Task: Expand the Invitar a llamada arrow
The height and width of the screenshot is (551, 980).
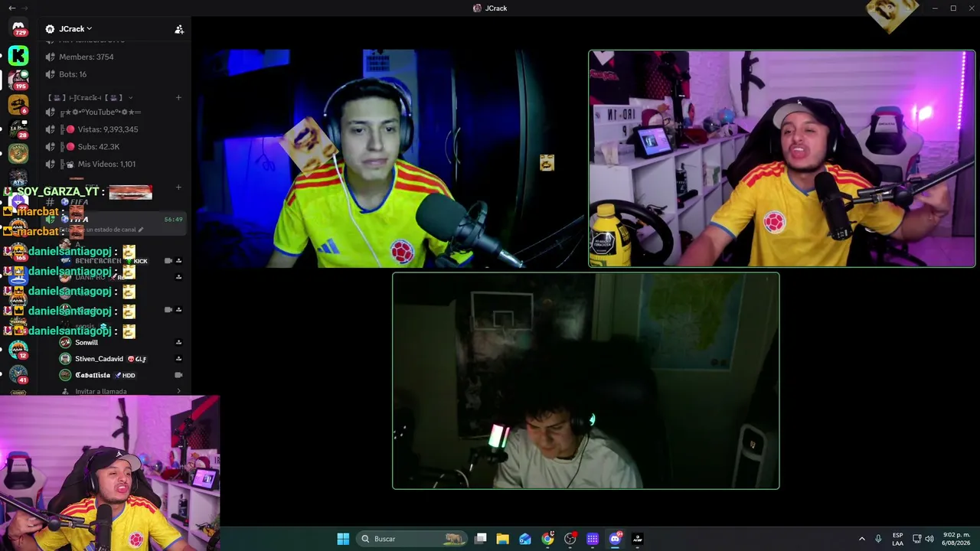Action: [179, 392]
